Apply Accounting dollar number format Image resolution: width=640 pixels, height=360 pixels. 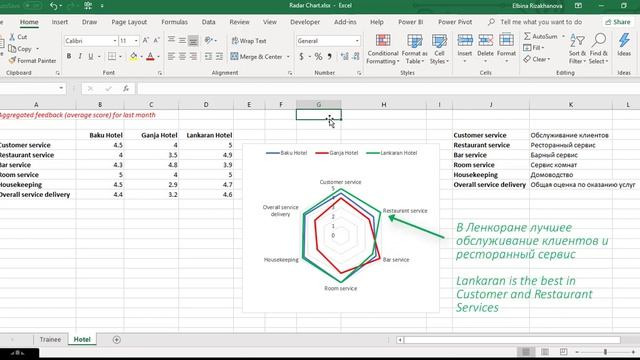pyautogui.click(x=302, y=56)
